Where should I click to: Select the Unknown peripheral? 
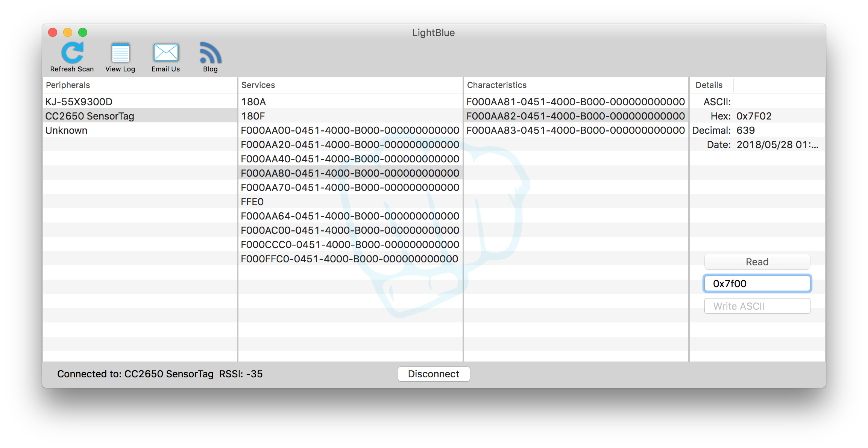(140, 130)
